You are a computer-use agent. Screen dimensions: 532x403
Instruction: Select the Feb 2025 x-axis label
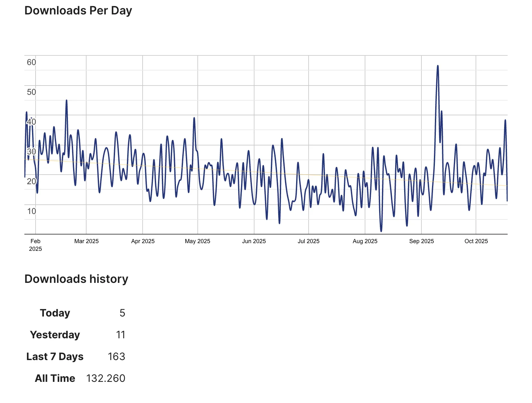click(x=35, y=245)
